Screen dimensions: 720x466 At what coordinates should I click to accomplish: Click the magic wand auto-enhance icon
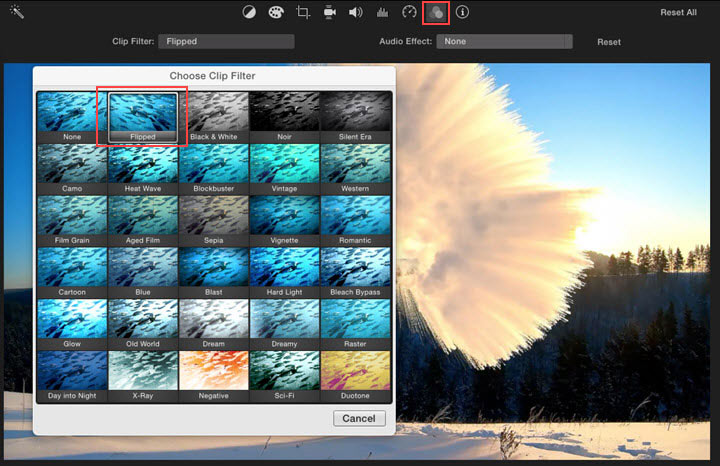click(x=17, y=11)
